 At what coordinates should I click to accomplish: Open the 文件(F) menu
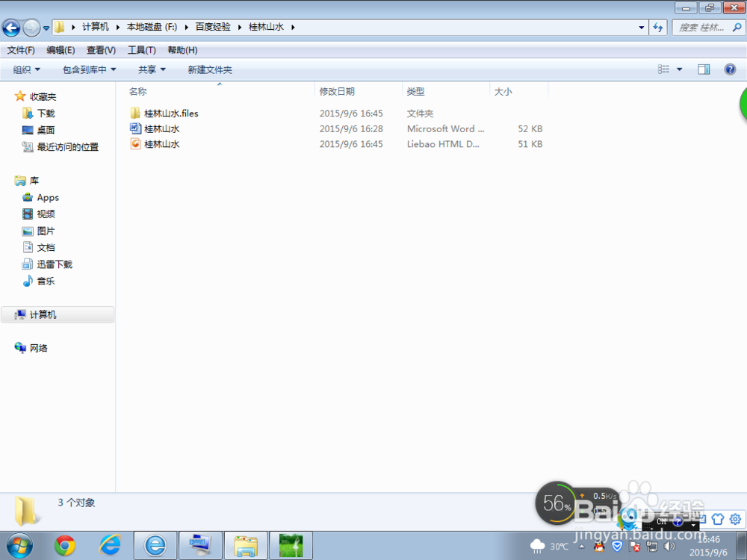pos(21,50)
